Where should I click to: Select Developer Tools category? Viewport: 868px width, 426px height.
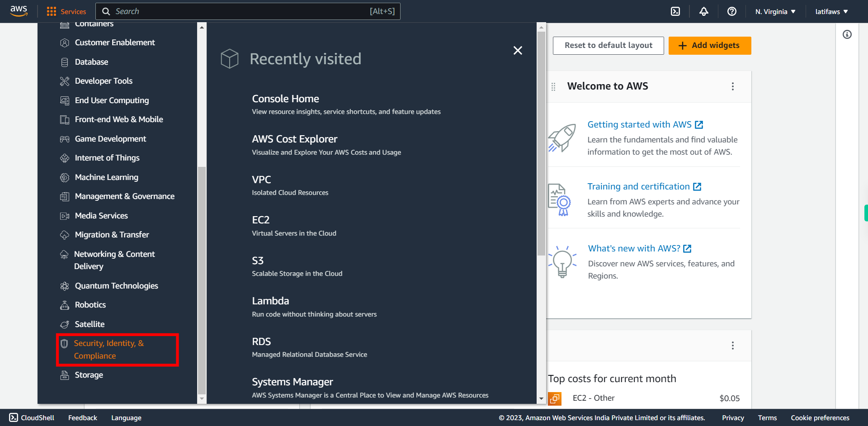tap(104, 81)
